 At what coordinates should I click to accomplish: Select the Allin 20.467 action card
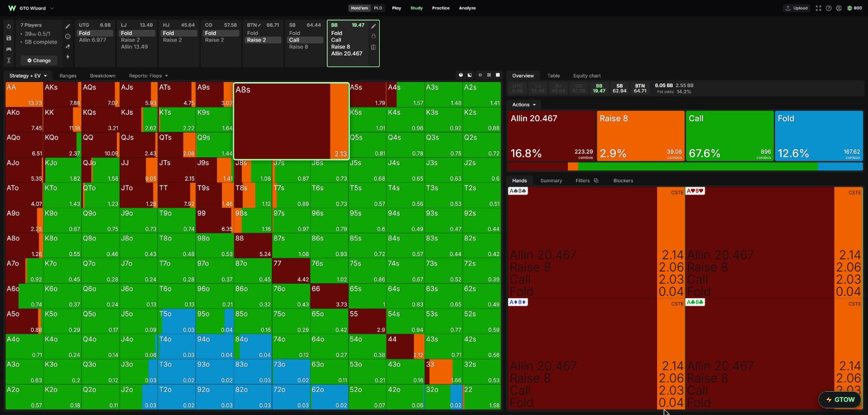pos(551,136)
